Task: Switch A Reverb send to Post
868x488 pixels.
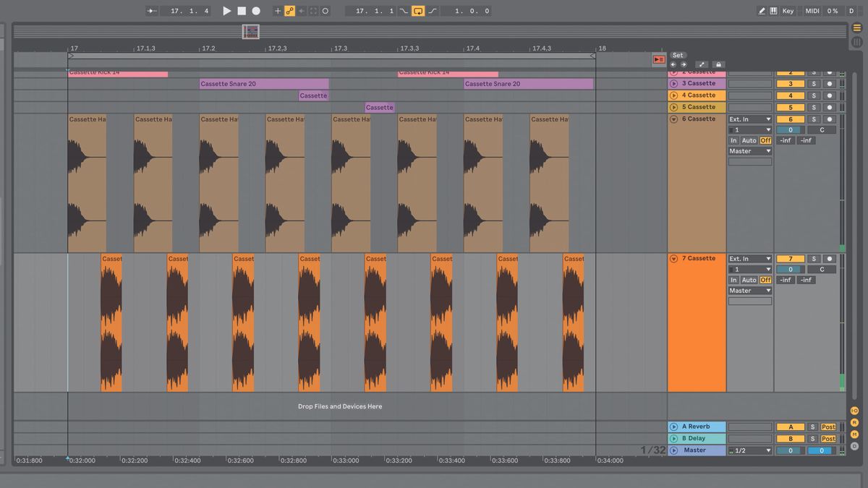Action: [828, 427]
